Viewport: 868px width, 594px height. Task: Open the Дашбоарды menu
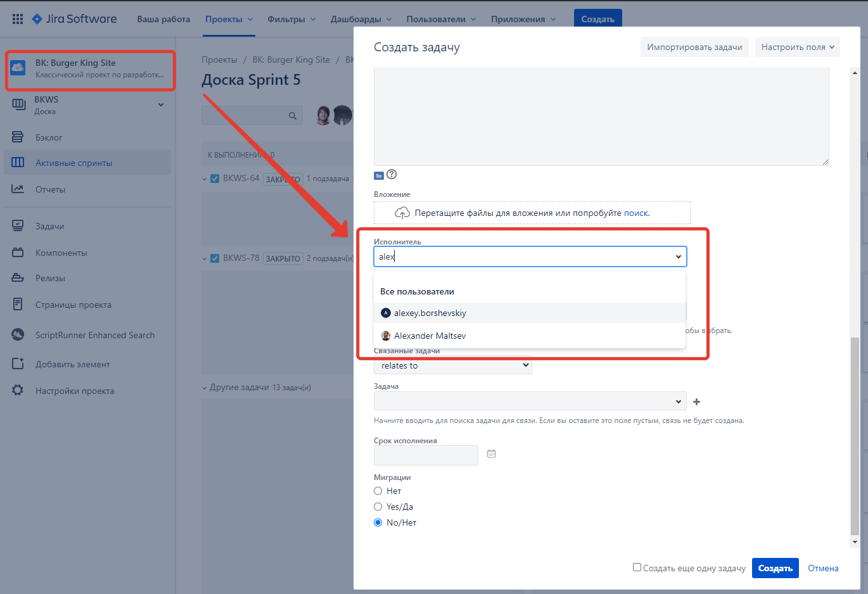pos(361,19)
